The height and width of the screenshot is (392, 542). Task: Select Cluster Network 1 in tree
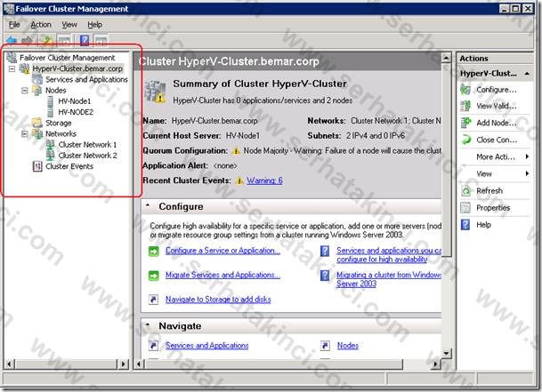coord(87,144)
